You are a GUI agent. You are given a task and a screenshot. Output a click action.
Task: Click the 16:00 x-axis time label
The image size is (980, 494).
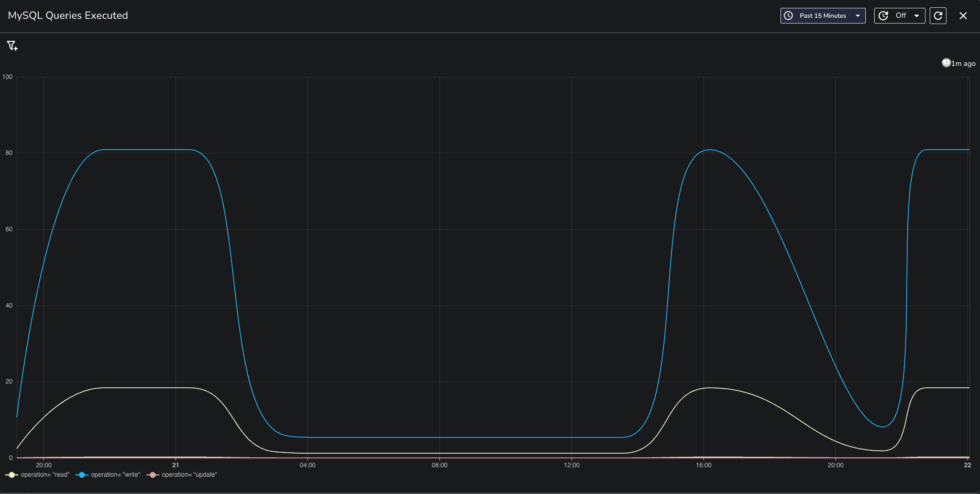(x=703, y=465)
